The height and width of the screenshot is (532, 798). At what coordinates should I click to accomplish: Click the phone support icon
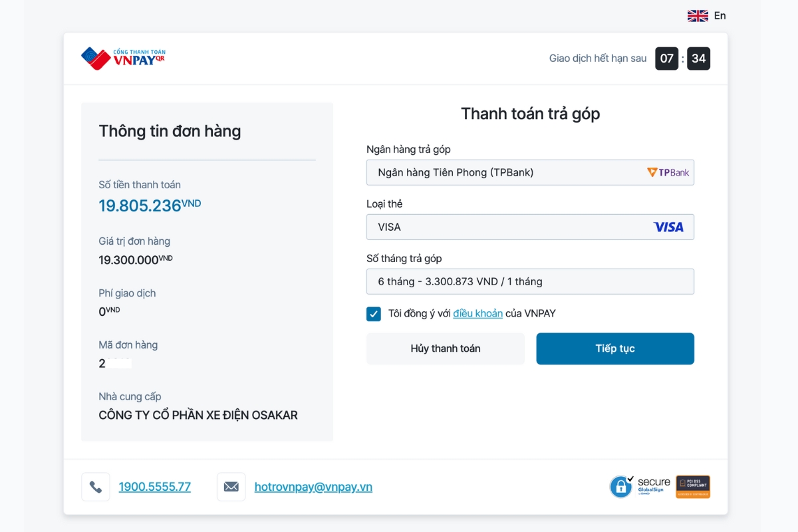coord(96,487)
